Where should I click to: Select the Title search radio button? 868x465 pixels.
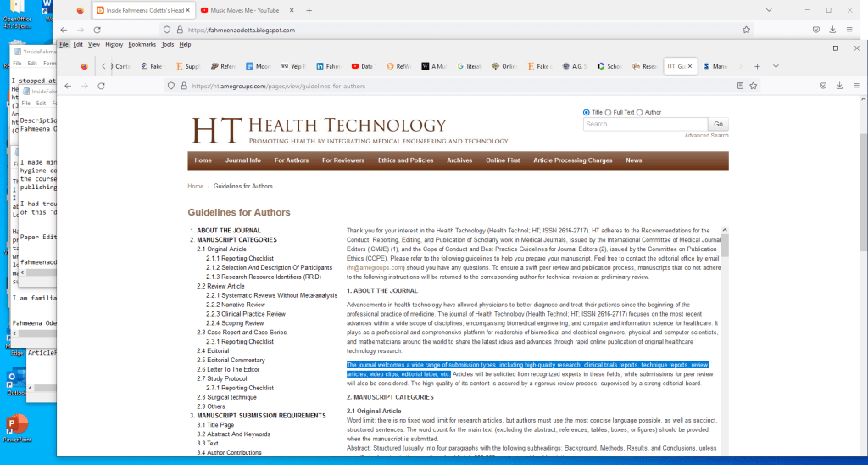click(x=587, y=113)
